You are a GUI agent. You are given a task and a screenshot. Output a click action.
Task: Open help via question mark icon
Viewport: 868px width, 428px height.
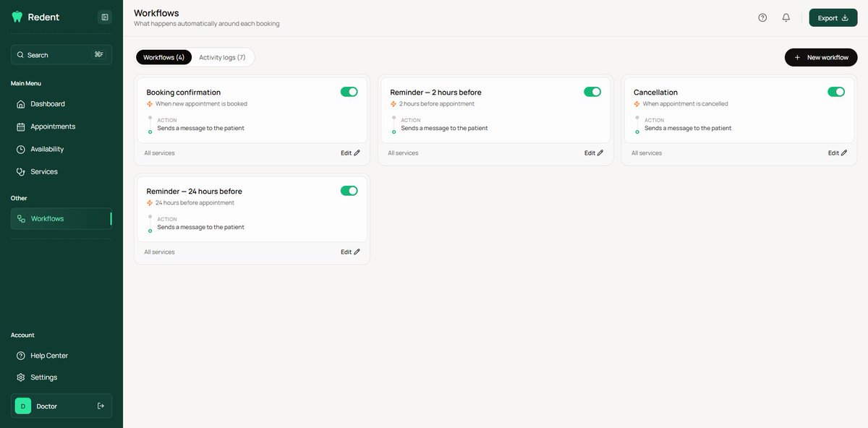coord(762,17)
